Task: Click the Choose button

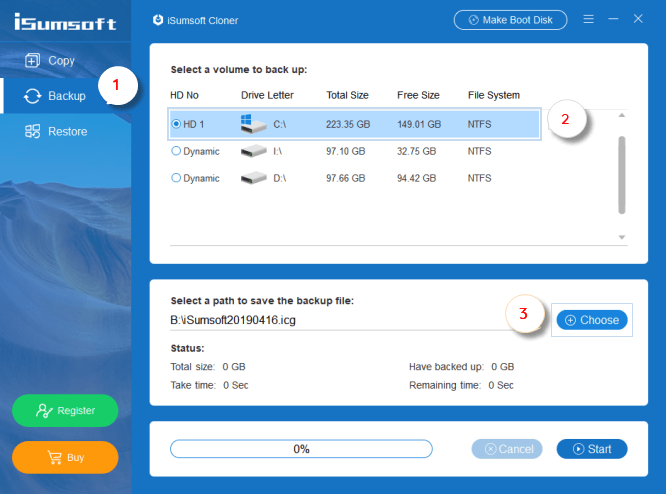Action: [x=592, y=320]
